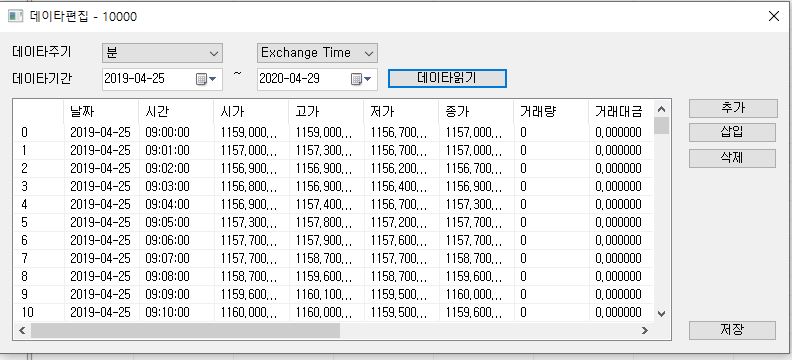Open the end date calendar picker icon
This screenshot has height=360, width=792.
[361, 79]
